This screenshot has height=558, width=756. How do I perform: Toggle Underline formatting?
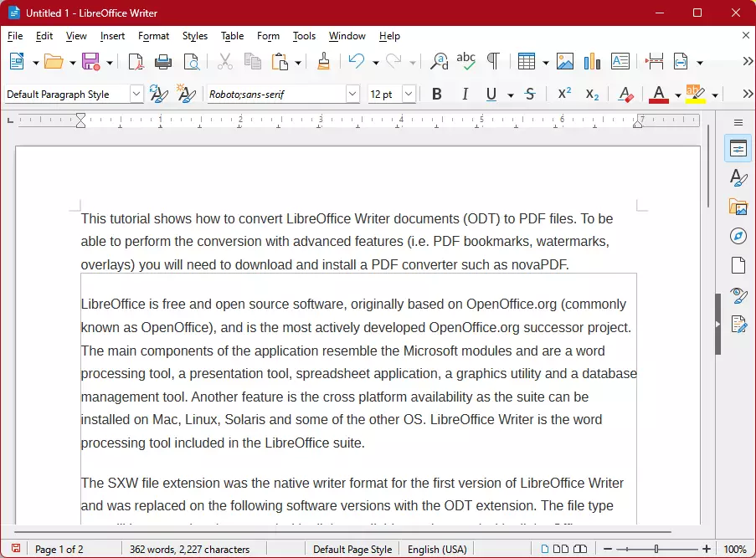(491, 94)
